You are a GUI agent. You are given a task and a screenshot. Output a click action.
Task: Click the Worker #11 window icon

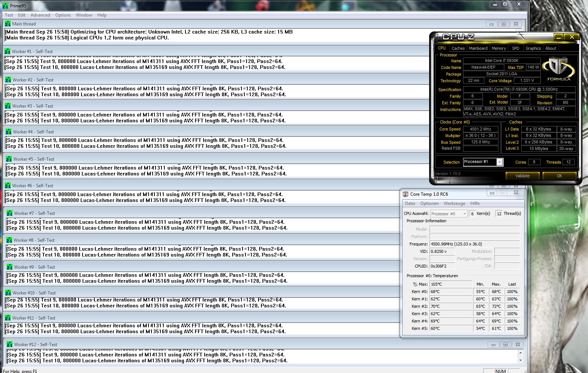[x=8, y=318]
